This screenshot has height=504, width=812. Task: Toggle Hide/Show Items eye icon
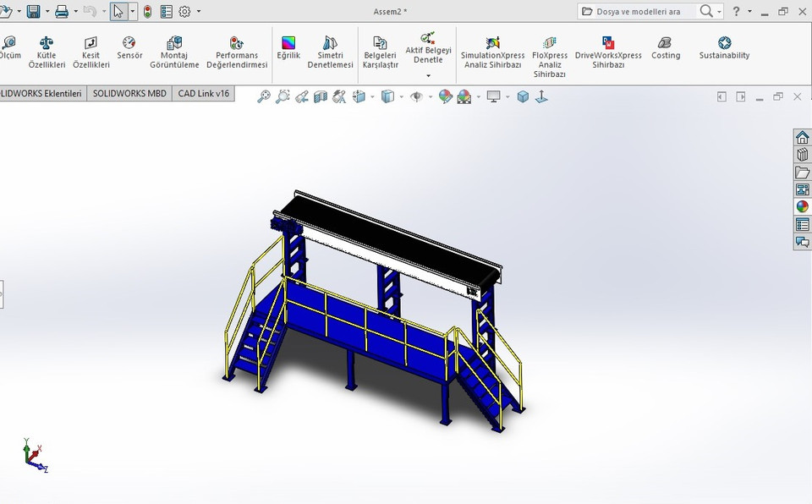[x=416, y=96]
